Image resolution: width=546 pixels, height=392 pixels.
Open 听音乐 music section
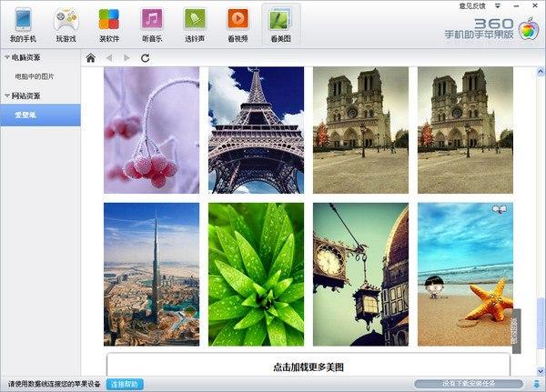(152, 25)
